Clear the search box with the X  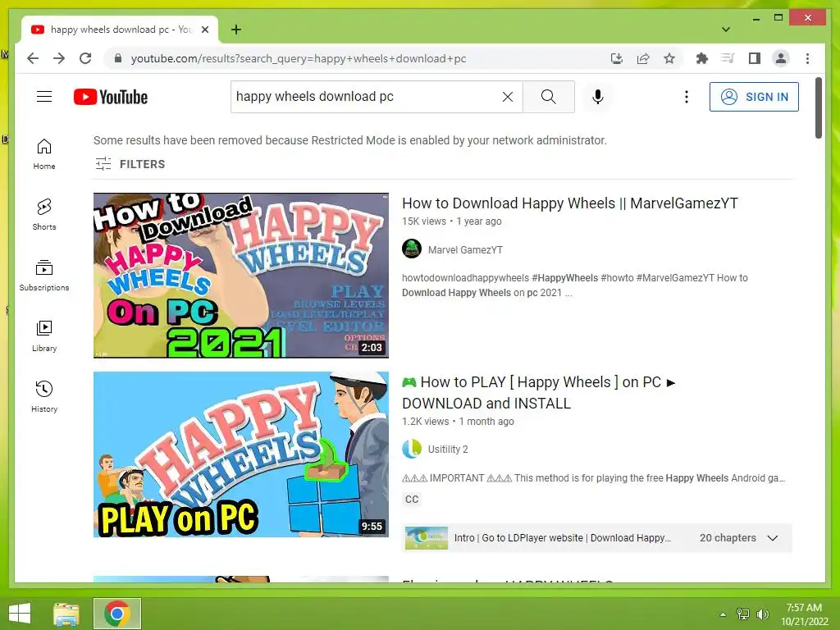(507, 97)
